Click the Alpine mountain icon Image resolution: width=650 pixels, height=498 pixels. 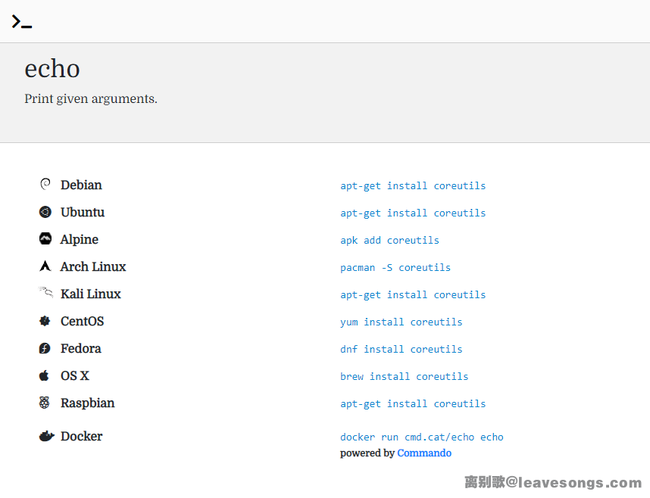pos(45,239)
